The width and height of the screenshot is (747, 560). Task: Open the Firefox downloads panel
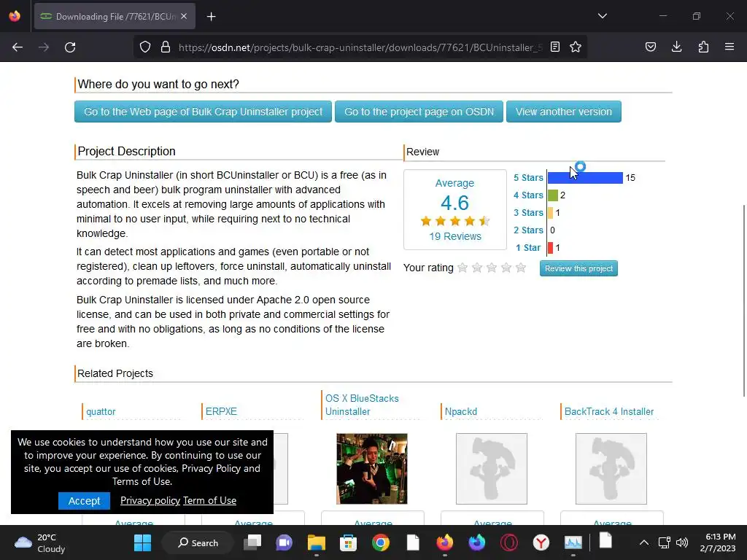coord(676,47)
